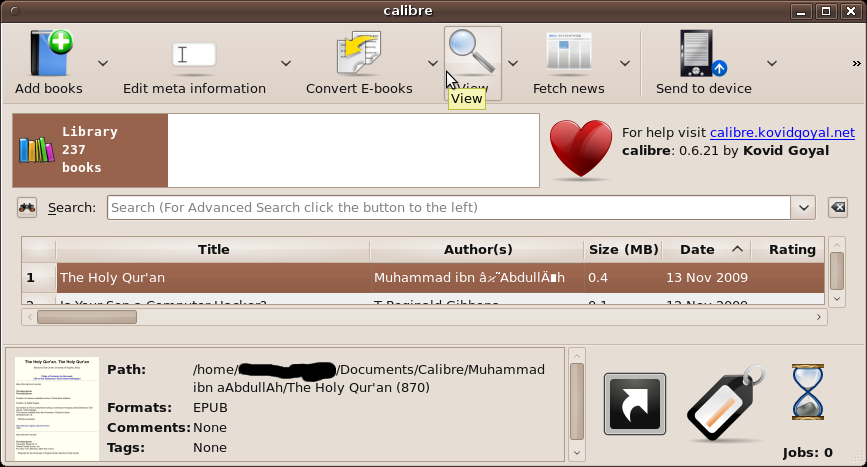Focus the Search text field

tap(448, 208)
